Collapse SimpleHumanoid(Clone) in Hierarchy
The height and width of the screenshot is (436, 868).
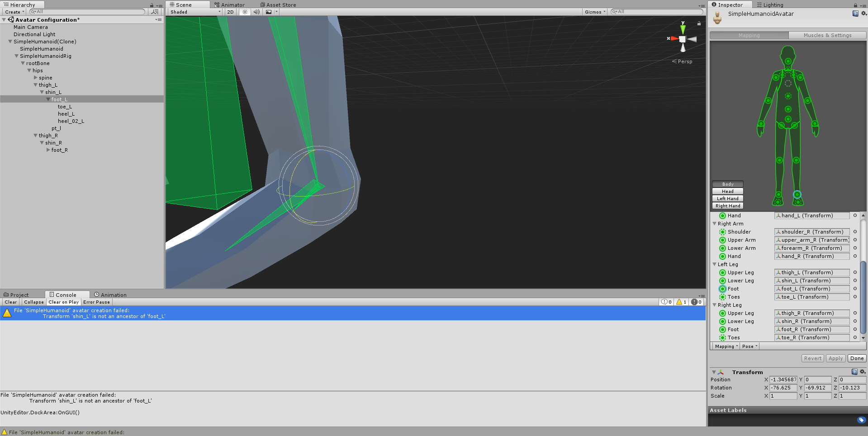tap(10, 42)
